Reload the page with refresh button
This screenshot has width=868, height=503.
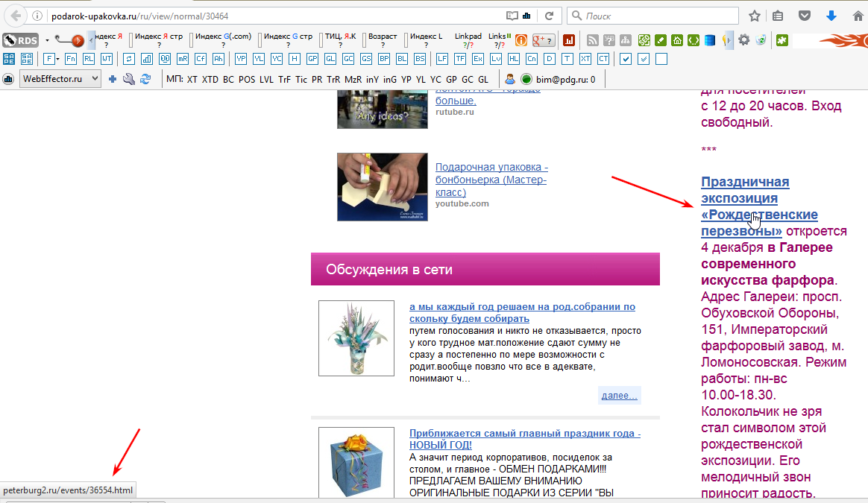[549, 16]
